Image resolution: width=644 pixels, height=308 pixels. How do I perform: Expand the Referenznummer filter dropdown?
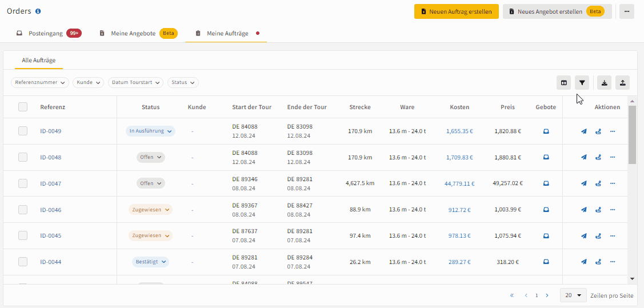point(40,82)
